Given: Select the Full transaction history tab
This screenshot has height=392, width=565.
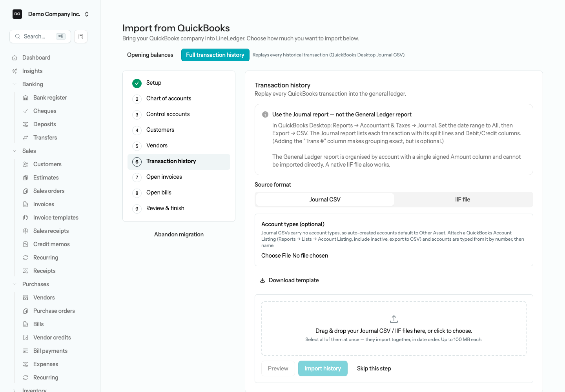Looking at the screenshot, I should click(215, 55).
